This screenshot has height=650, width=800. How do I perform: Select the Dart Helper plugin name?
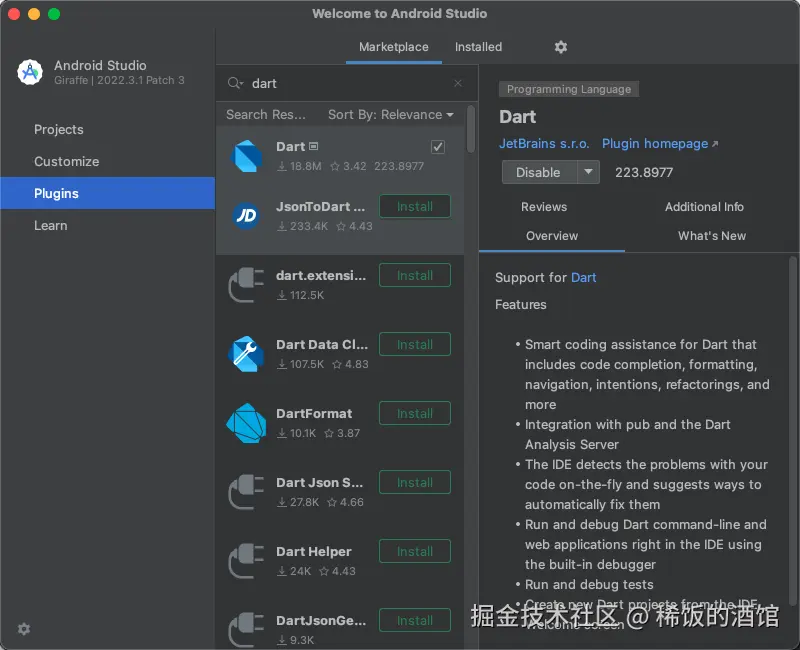(x=314, y=552)
